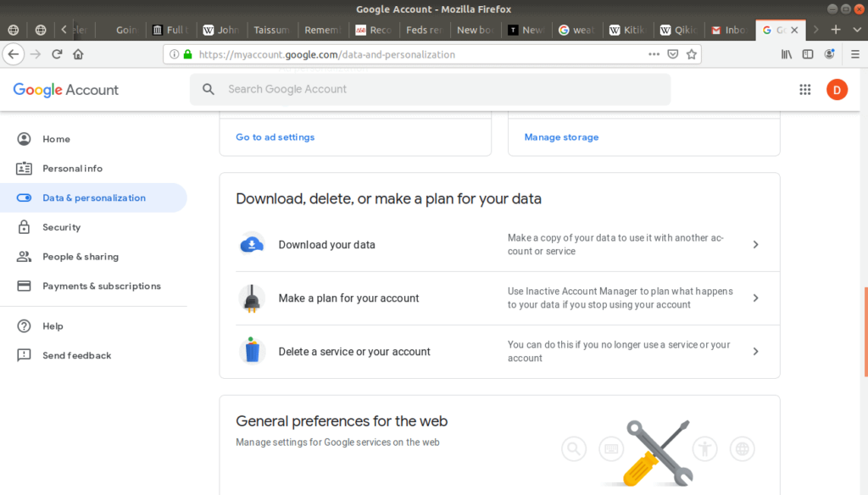Switch to the Qikiq Wikipedia tab

point(679,30)
